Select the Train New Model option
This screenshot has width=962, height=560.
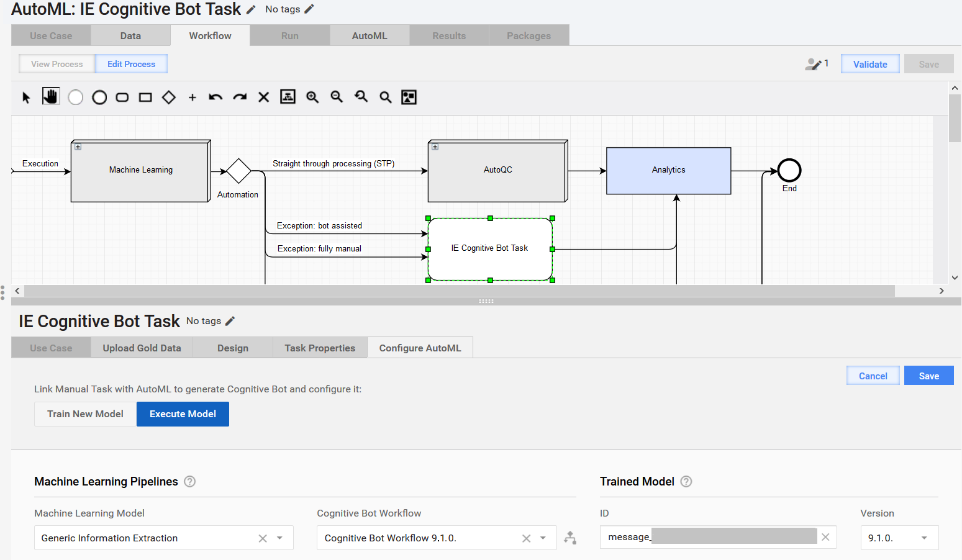point(85,414)
